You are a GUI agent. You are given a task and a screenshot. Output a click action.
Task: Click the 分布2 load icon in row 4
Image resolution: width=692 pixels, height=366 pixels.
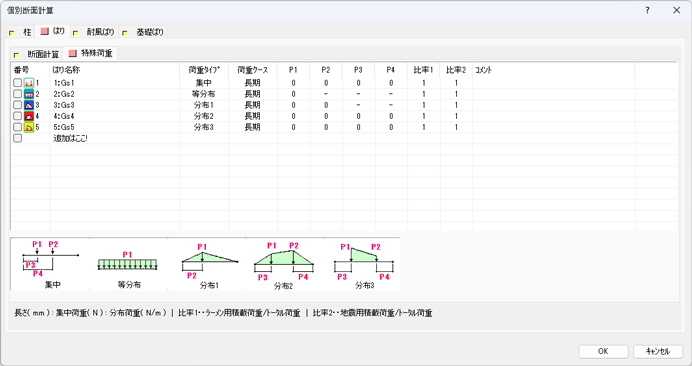coord(29,116)
